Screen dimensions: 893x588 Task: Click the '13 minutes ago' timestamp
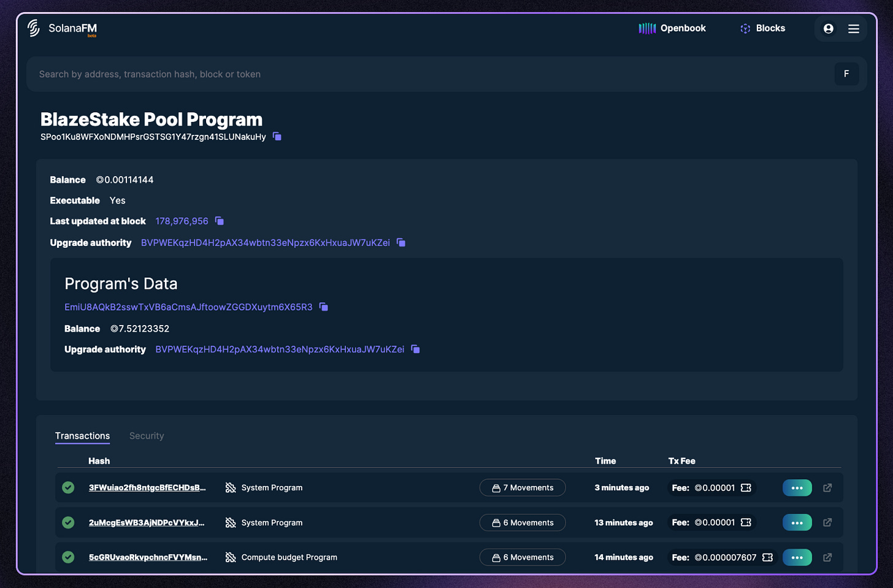point(624,522)
